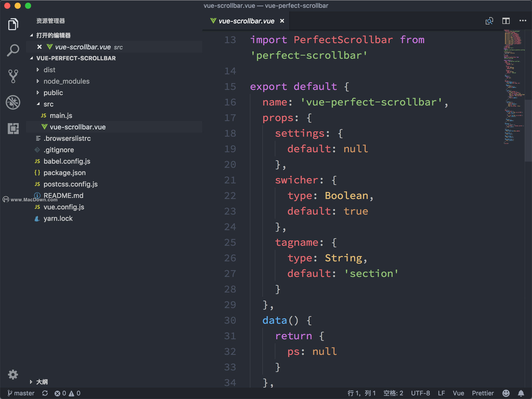Click the 'Boolean' type value
Viewport: 532px width, 399px height.
click(x=346, y=196)
